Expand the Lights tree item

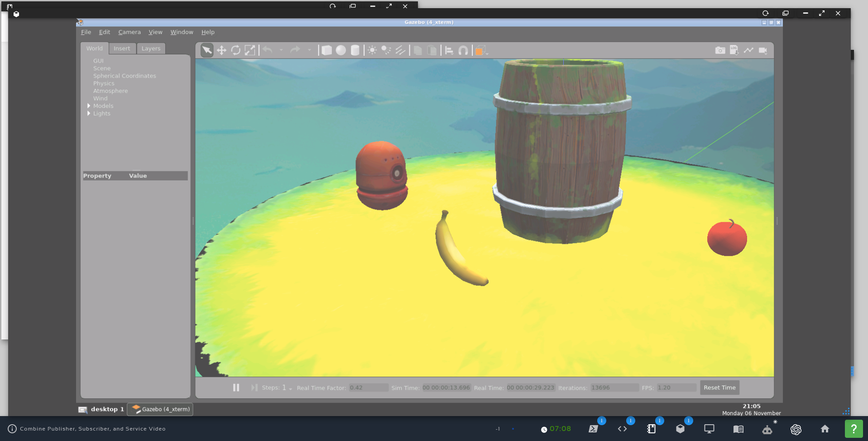coord(89,114)
